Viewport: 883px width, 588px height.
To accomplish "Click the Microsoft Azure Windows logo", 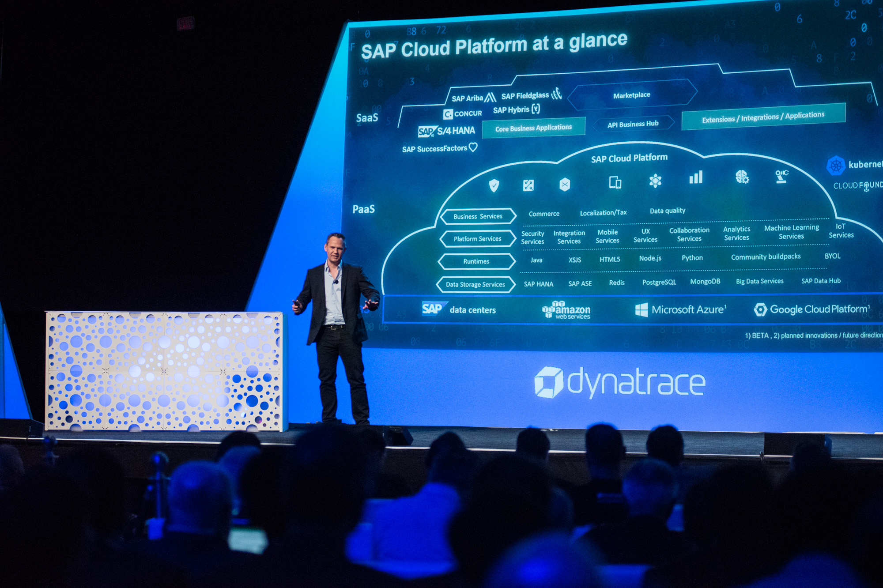I will click(641, 310).
